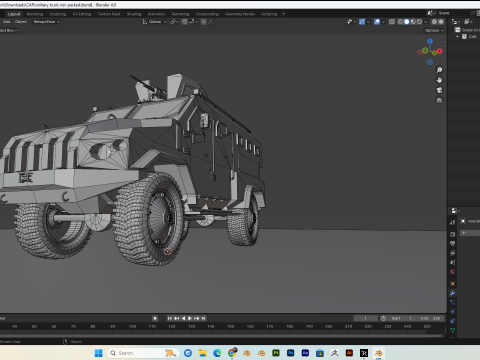Click the Windows taskbar Search box
This screenshot has height=360, width=480.
coord(143,353)
